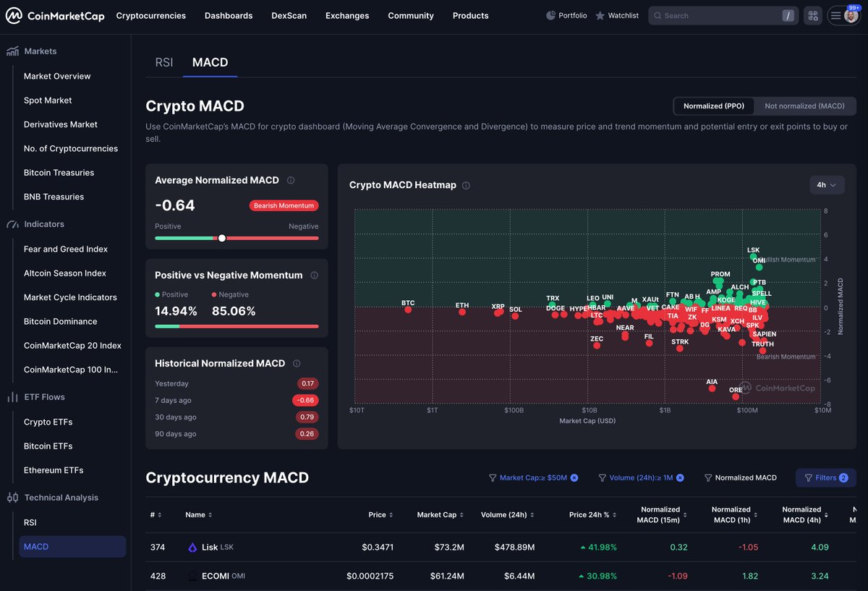Sort table by Name column
The image size is (868, 591).
click(x=198, y=515)
